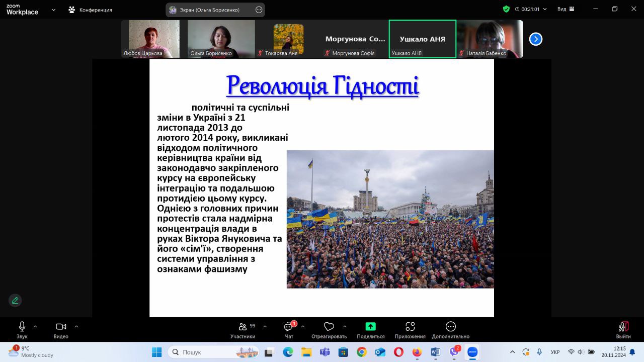644x362 pixels.
Task: Click the green encryption shield icon
Action: click(506, 9)
